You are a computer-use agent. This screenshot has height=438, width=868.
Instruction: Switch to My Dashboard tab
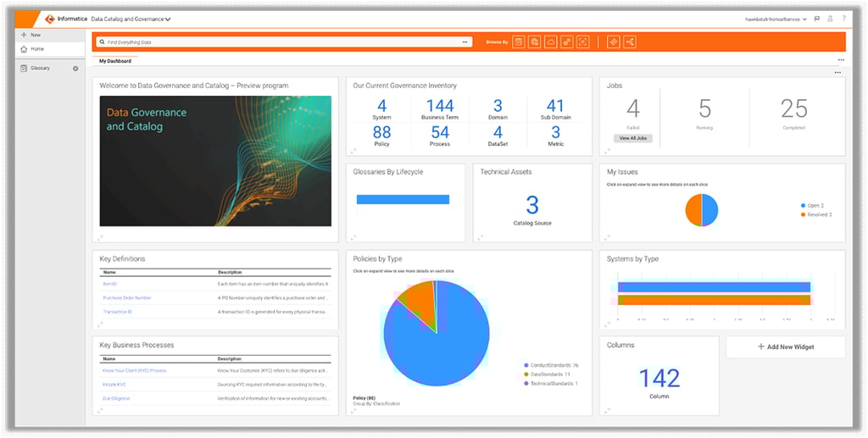115,61
